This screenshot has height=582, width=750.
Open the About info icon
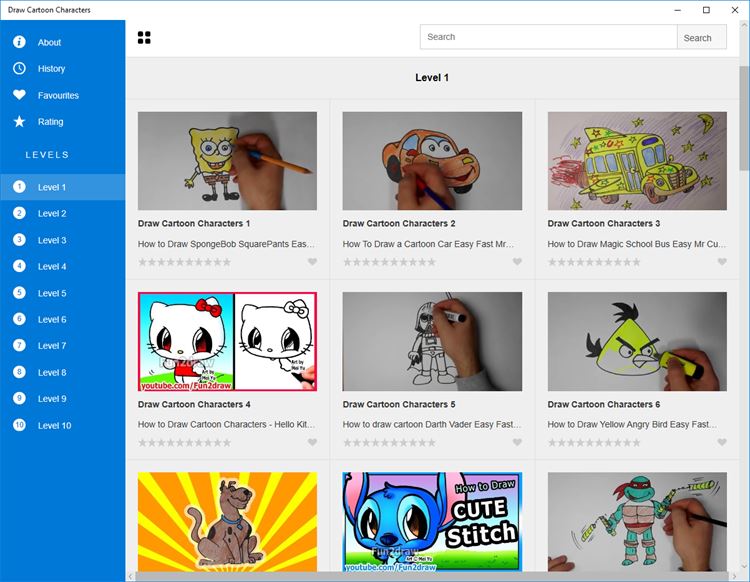[19, 42]
